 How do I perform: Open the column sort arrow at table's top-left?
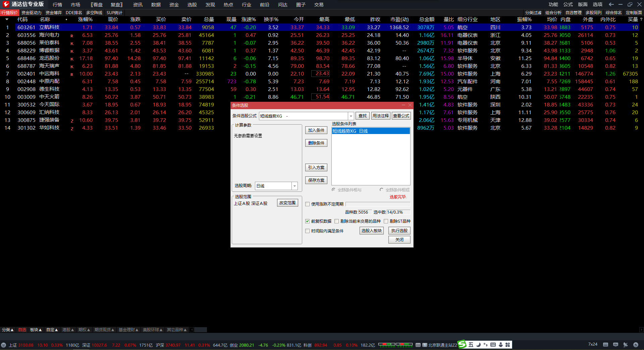pos(7,19)
